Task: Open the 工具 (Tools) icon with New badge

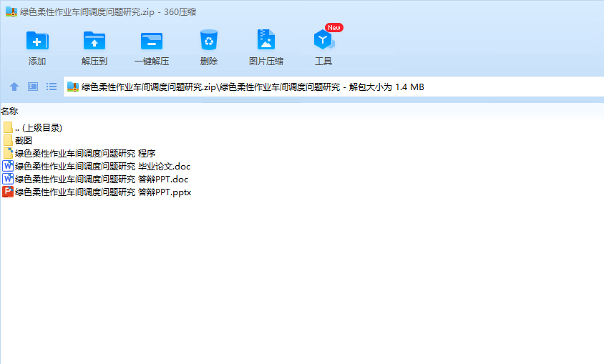Action: [323, 39]
